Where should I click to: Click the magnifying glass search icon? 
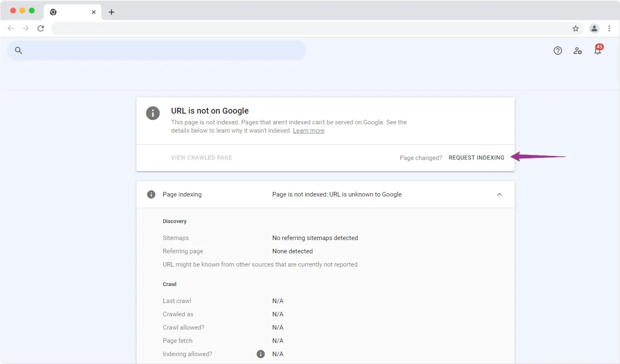point(18,51)
